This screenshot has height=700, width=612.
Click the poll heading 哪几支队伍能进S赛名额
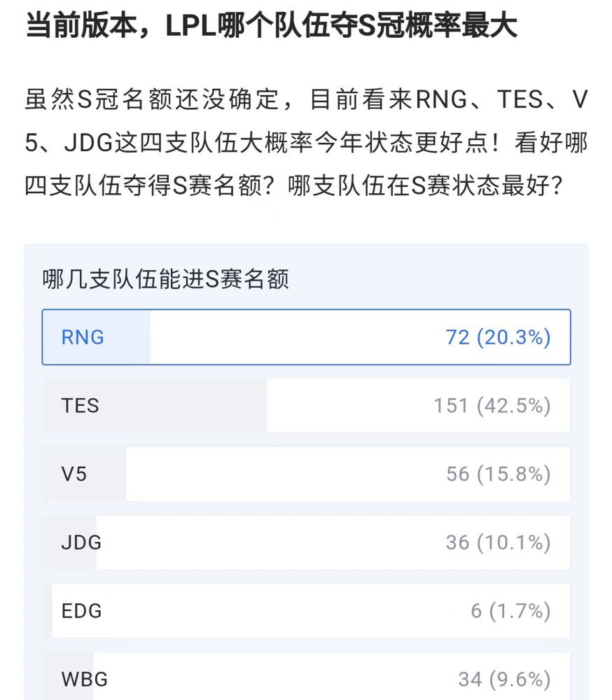[x=165, y=279]
